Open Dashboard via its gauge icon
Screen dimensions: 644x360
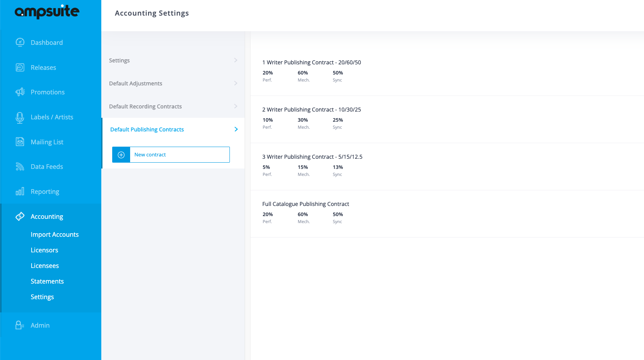(20, 42)
